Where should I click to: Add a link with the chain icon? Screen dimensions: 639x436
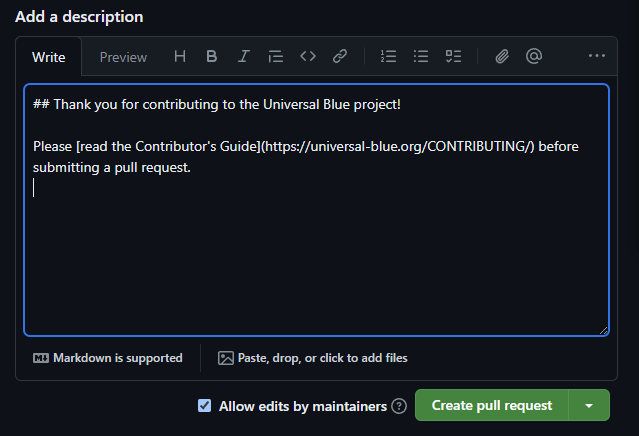coord(340,57)
